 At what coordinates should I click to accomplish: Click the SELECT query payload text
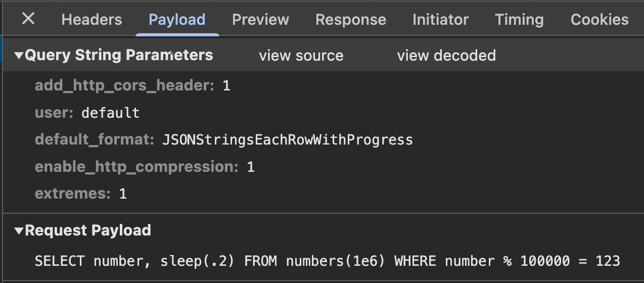[327, 261]
